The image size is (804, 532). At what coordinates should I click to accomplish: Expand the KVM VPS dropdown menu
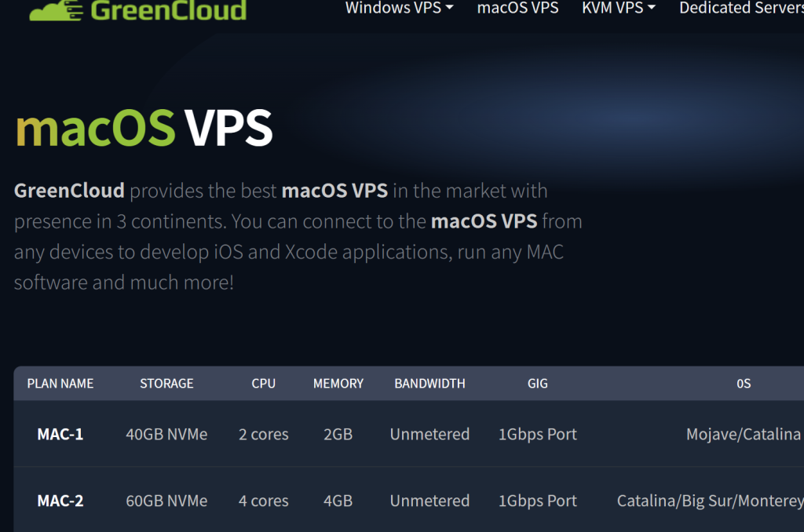pyautogui.click(x=619, y=8)
